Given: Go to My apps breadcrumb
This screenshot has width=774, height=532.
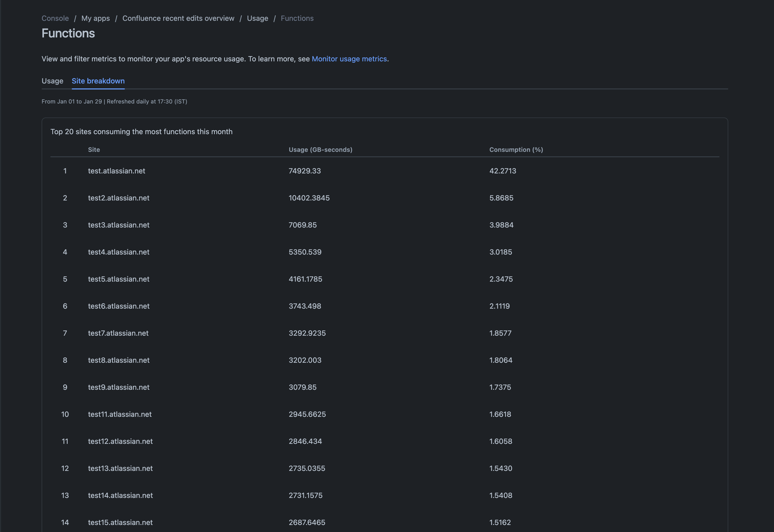Looking at the screenshot, I should [x=96, y=18].
